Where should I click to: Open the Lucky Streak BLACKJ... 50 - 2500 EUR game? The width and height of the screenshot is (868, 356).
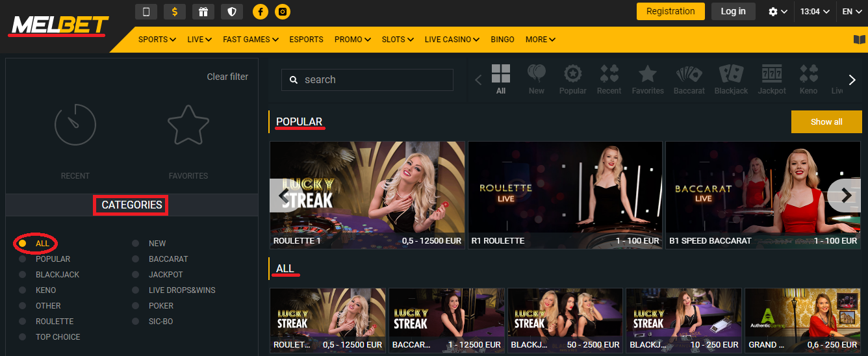(565, 320)
